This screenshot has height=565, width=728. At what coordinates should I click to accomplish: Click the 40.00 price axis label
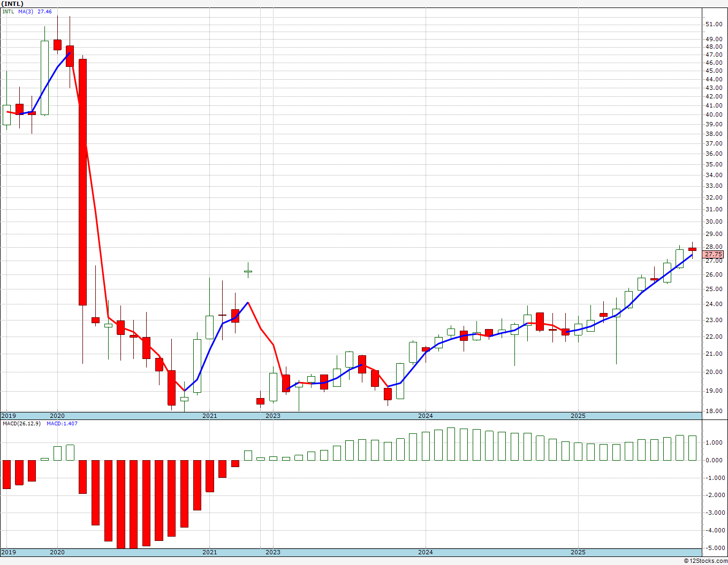click(714, 114)
